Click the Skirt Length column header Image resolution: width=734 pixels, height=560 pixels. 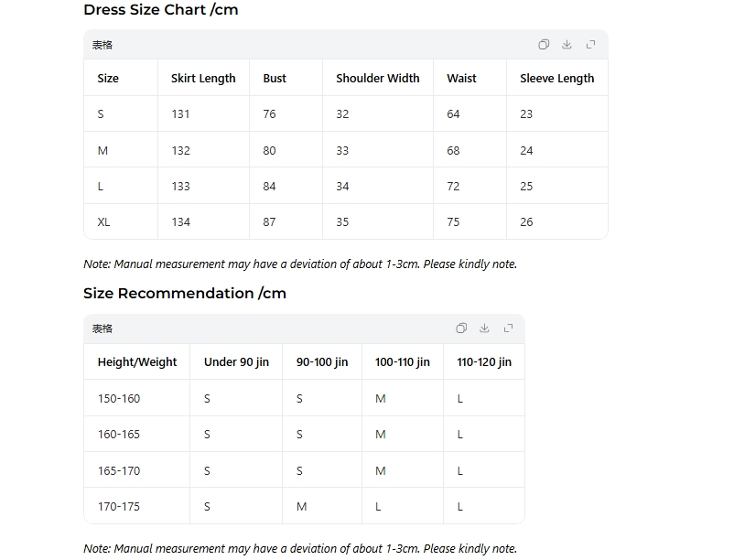pyautogui.click(x=203, y=79)
